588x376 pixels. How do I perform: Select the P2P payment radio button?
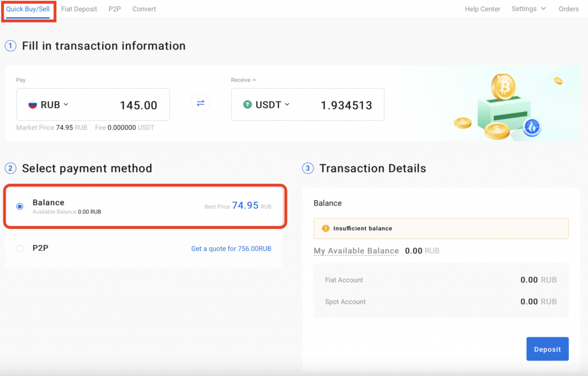pyautogui.click(x=20, y=248)
